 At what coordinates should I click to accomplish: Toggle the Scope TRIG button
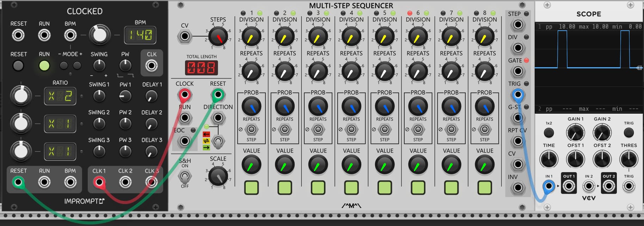pyautogui.click(x=629, y=133)
